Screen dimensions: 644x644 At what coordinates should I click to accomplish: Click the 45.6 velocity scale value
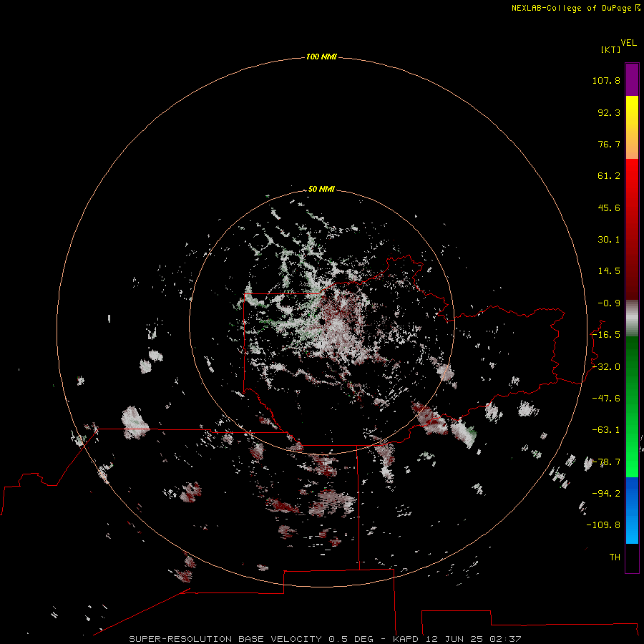[x=609, y=208]
